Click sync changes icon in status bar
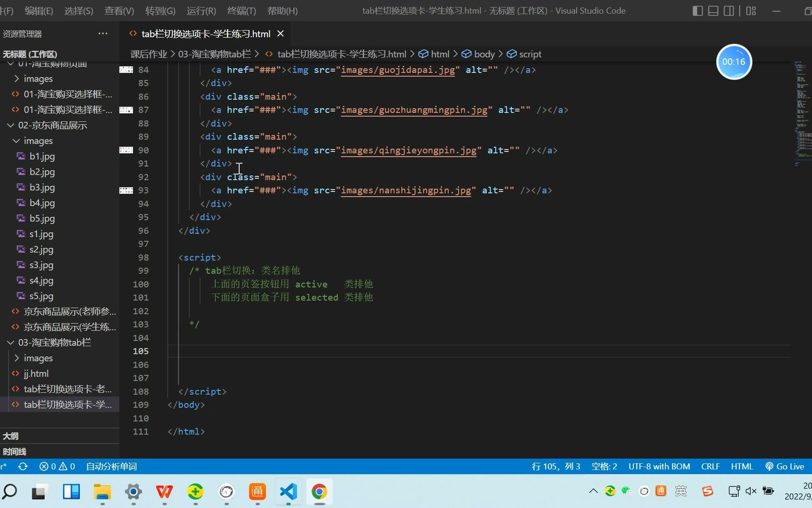This screenshot has width=812, height=508. 23,466
